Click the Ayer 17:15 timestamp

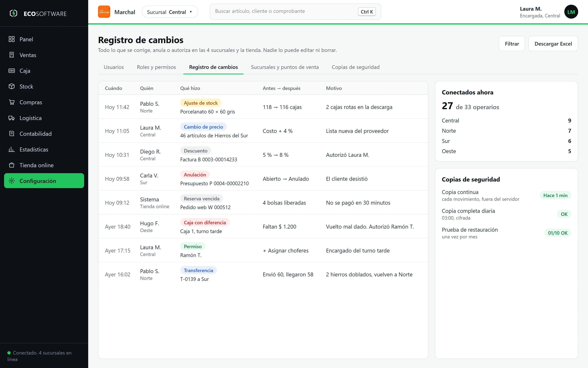118,250
